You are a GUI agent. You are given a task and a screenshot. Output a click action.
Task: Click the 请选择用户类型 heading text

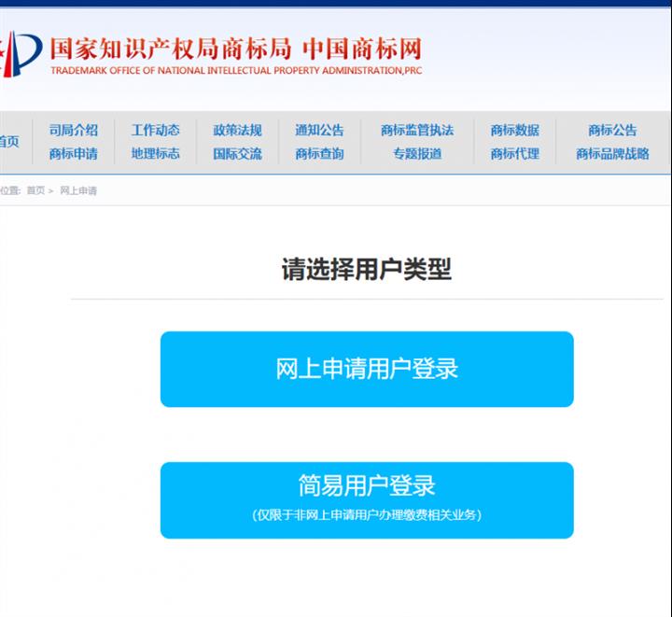click(367, 270)
